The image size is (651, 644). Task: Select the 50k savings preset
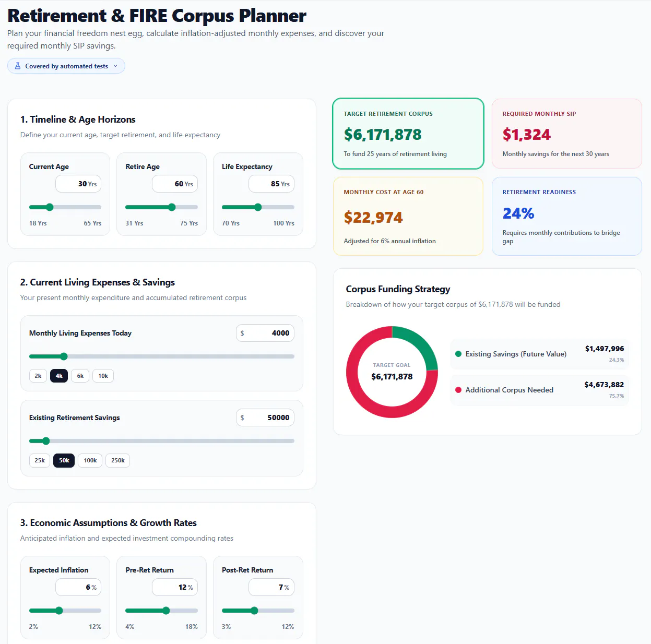[x=64, y=460]
